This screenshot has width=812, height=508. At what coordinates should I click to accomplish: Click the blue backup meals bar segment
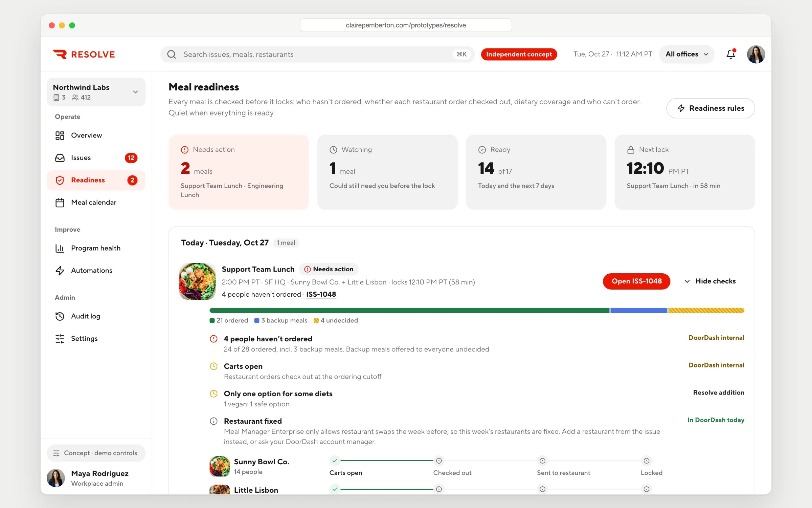(639, 311)
